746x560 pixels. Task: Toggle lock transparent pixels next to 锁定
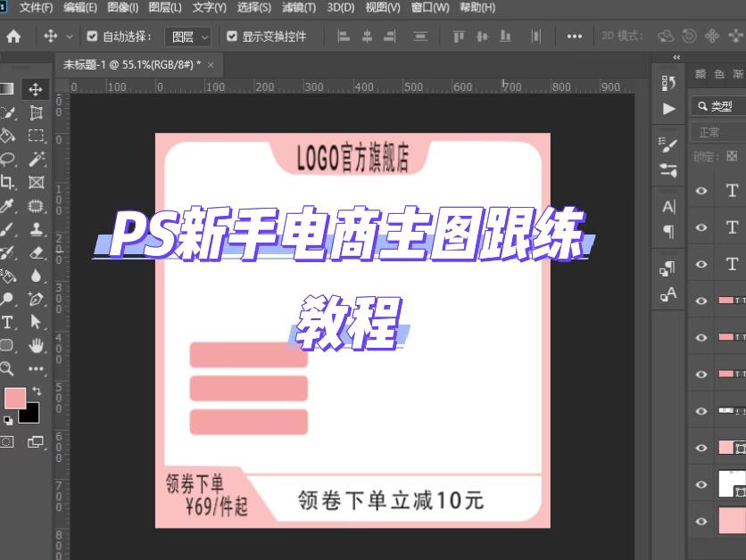coord(732,156)
